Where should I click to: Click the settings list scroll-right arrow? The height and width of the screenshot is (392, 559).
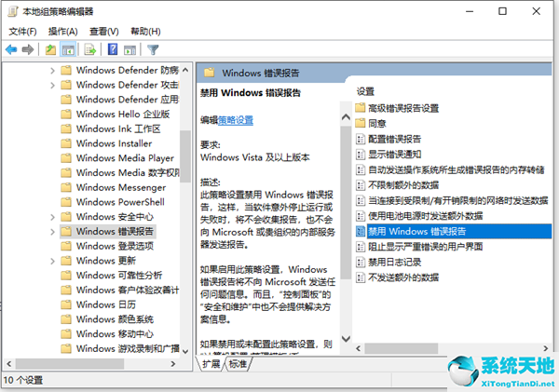(x=545, y=348)
